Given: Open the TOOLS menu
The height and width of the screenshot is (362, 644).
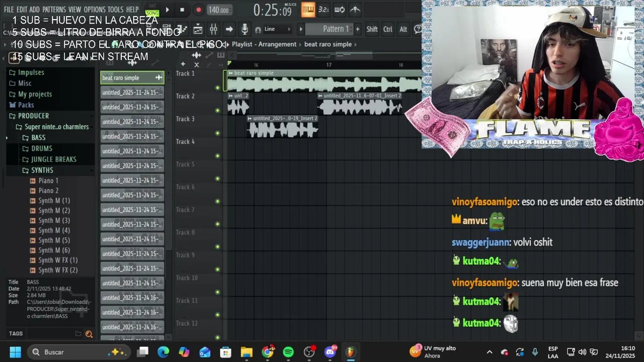Looking at the screenshot, I should [x=115, y=10].
